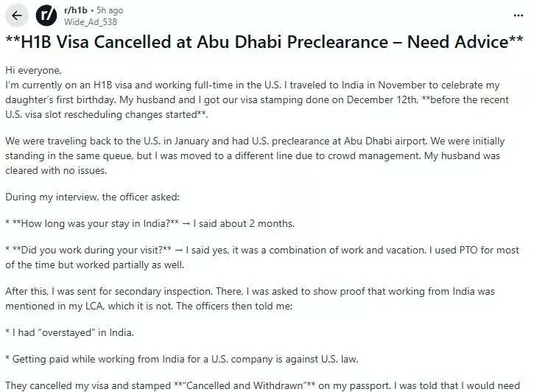
Task: Open the r/h1b subreddit link
Action: [x=76, y=10]
